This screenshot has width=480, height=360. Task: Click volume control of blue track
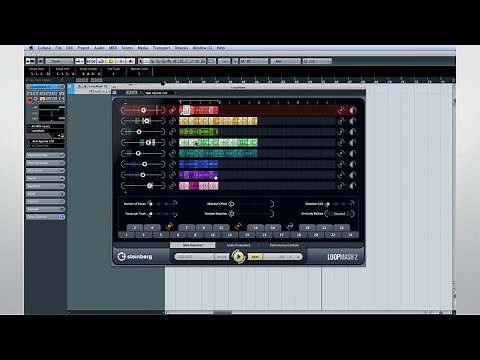(x=352, y=164)
